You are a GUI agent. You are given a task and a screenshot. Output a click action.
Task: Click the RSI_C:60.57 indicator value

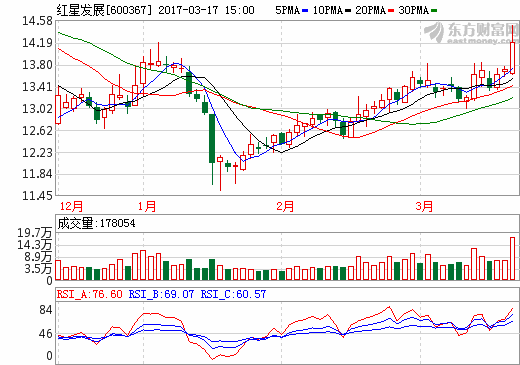233,294
